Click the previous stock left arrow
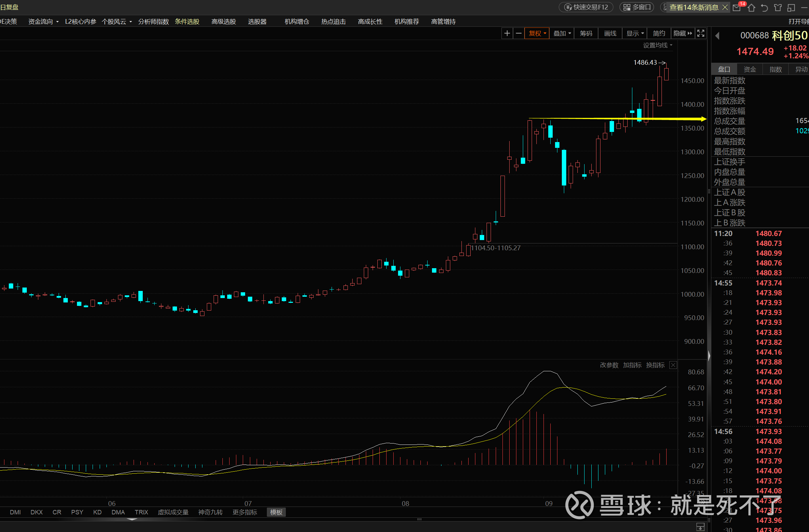 coord(717,36)
